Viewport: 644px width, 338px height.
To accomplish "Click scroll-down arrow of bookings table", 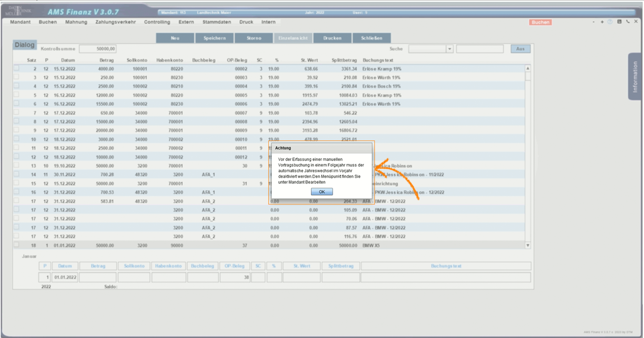I will pos(528,245).
